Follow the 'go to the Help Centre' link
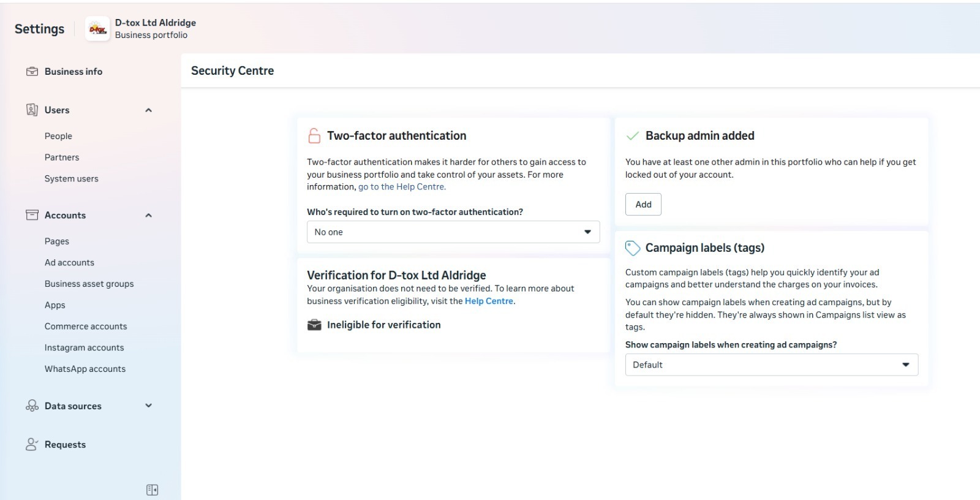980x500 pixels. point(402,187)
